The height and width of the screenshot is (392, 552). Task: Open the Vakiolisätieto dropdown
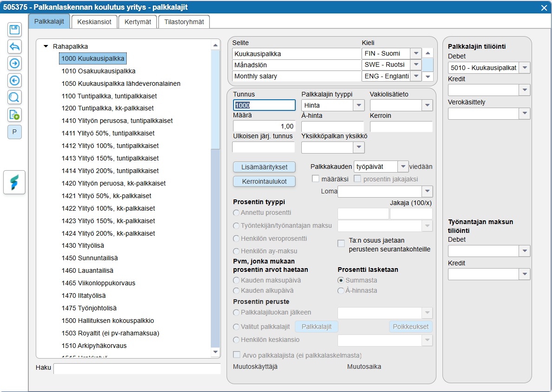click(x=427, y=105)
